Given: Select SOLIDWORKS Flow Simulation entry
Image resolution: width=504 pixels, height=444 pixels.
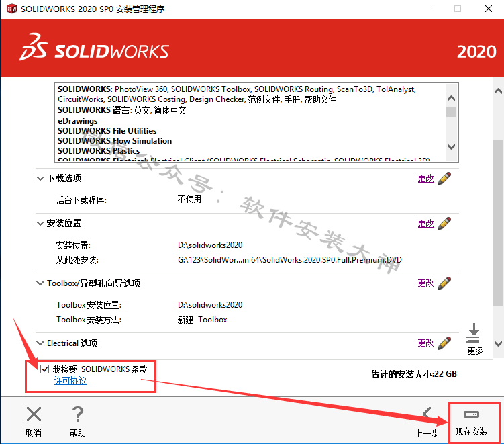Looking at the screenshot, I should click(115, 141).
